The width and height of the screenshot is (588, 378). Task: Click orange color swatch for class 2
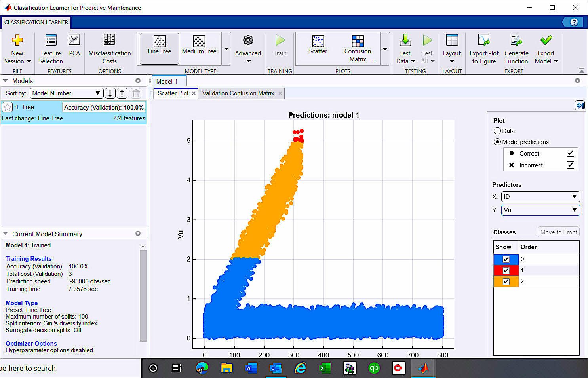pos(506,281)
